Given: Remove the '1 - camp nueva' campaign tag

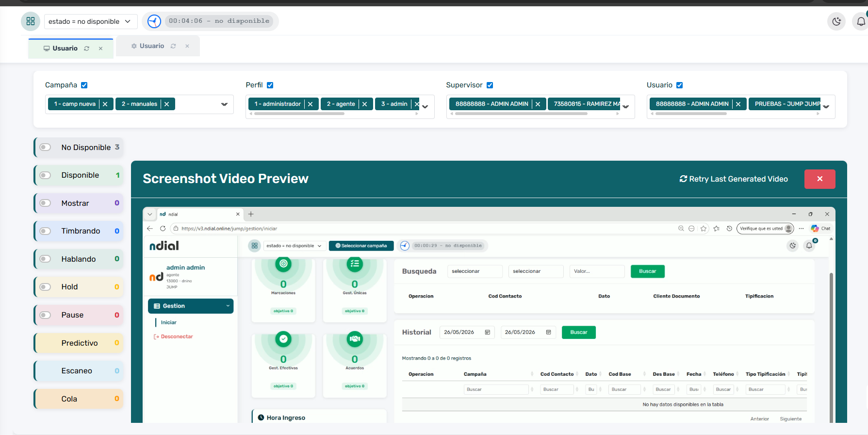Looking at the screenshot, I should pos(105,104).
